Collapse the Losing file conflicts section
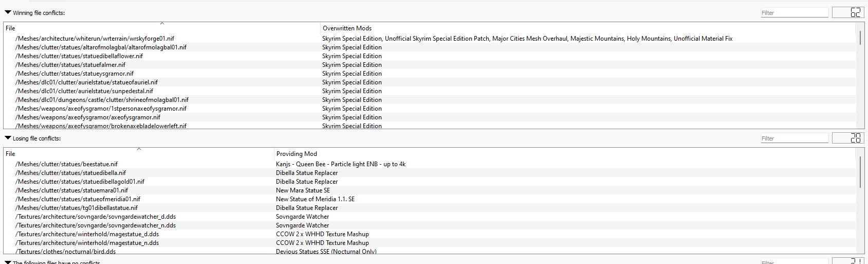Screen dimensions: 868x264 tap(8, 138)
